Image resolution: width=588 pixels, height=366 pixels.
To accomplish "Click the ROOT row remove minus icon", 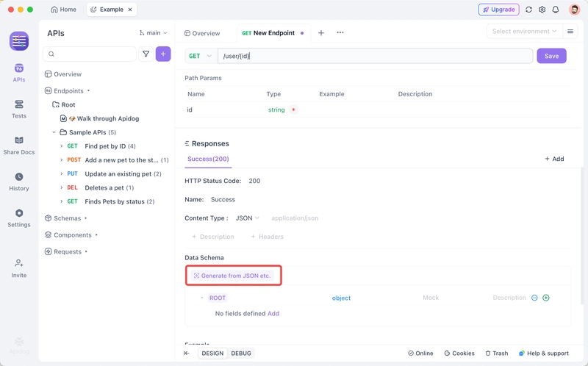I will (x=534, y=298).
